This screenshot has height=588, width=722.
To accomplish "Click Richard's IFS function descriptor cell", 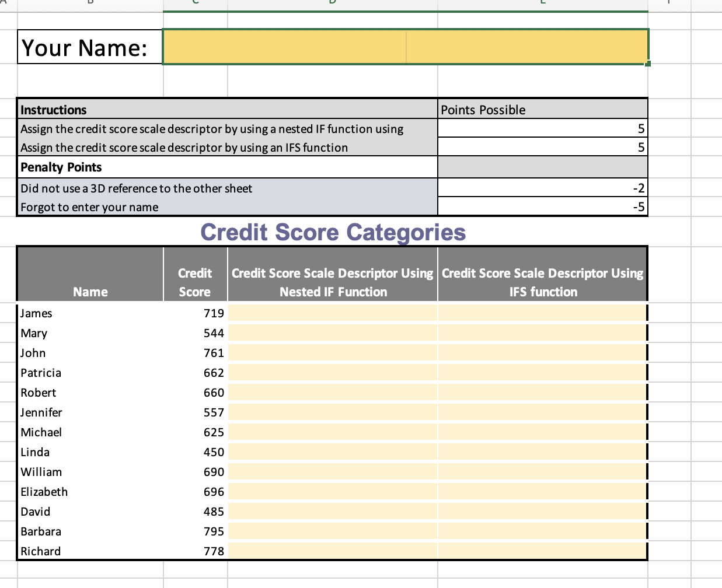I will [542, 550].
